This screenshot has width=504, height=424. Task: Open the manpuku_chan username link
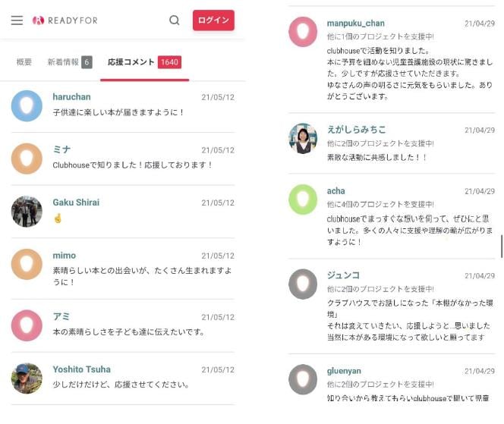coord(355,24)
